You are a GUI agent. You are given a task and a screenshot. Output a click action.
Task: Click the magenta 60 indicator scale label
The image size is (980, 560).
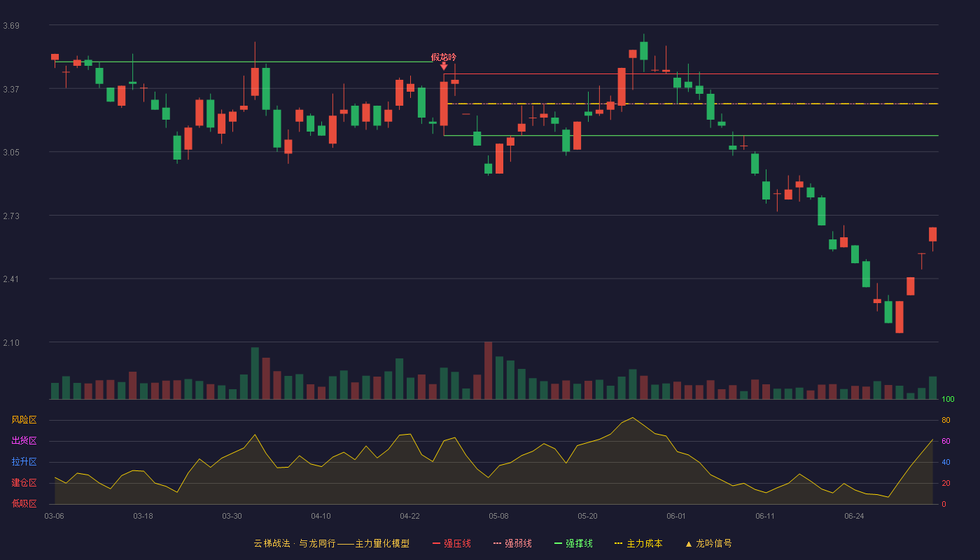946,442
